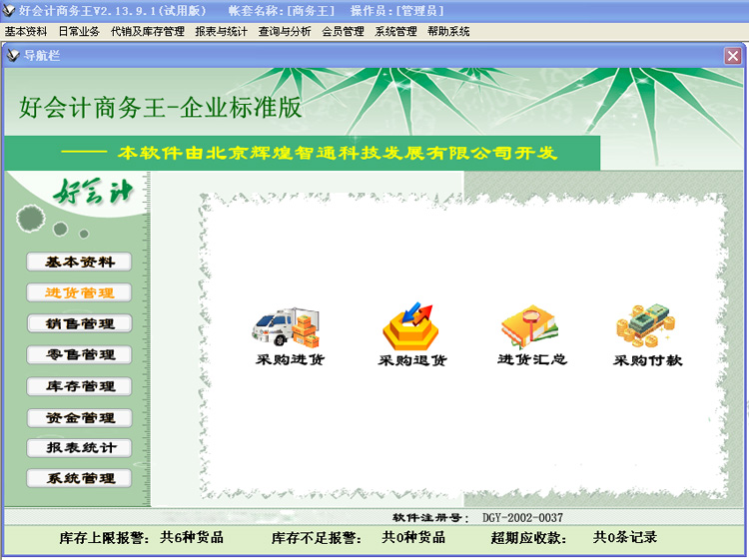Open the 代销及库存管理 menu
The width and height of the screenshot is (749, 560).
point(148,32)
